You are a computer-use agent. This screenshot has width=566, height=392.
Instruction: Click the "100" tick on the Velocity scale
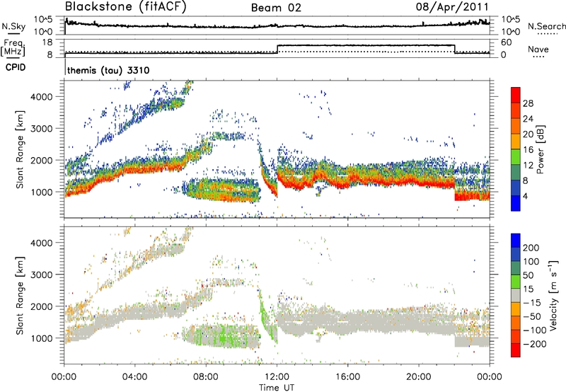531,262
